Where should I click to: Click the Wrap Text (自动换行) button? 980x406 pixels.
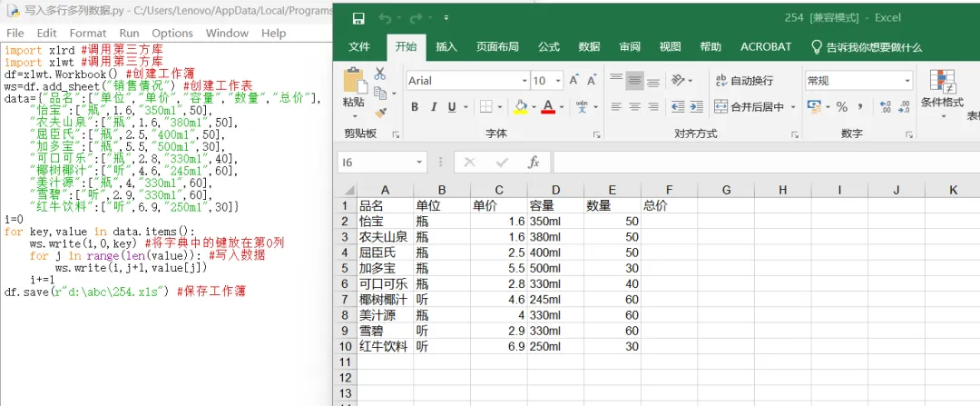[x=744, y=81]
